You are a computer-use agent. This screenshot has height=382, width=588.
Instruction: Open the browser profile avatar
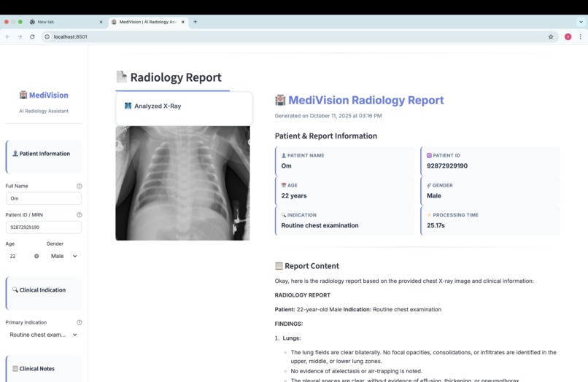568,36
